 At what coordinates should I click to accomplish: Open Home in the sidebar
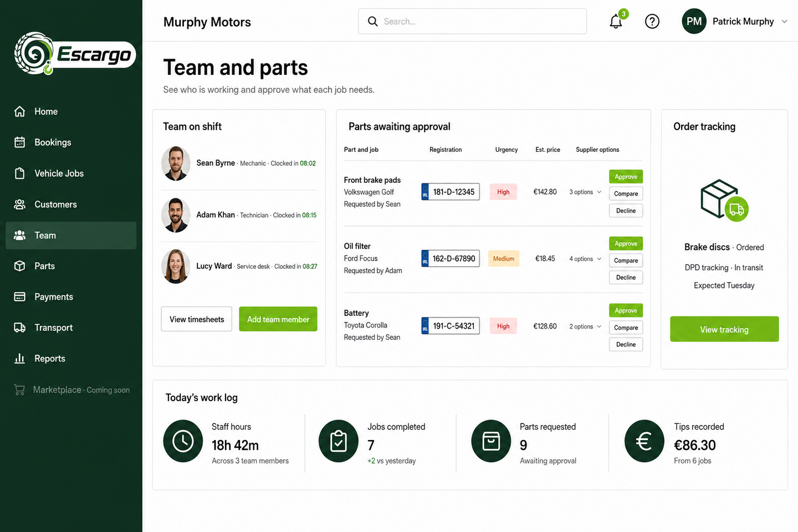71,111
